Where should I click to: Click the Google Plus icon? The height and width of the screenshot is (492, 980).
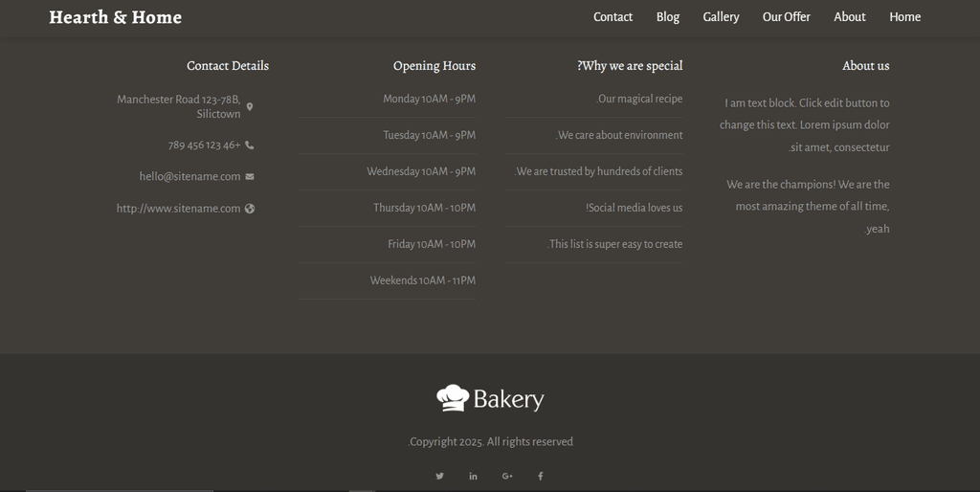pyautogui.click(x=507, y=476)
